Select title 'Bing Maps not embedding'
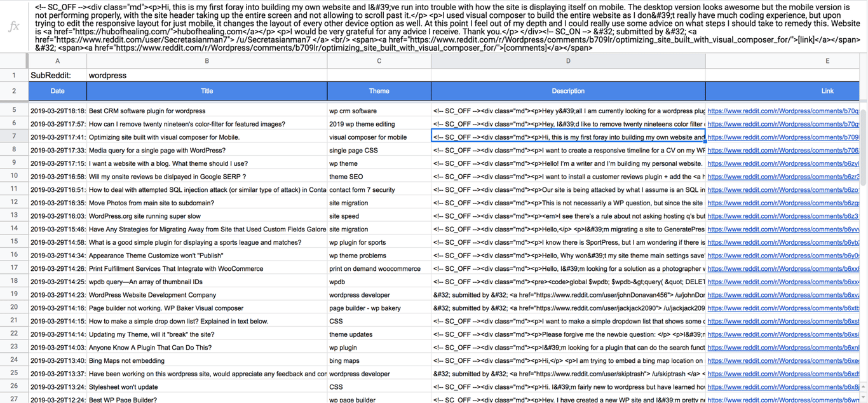Screen dimensions: 868x403 (x=207, y=360)
